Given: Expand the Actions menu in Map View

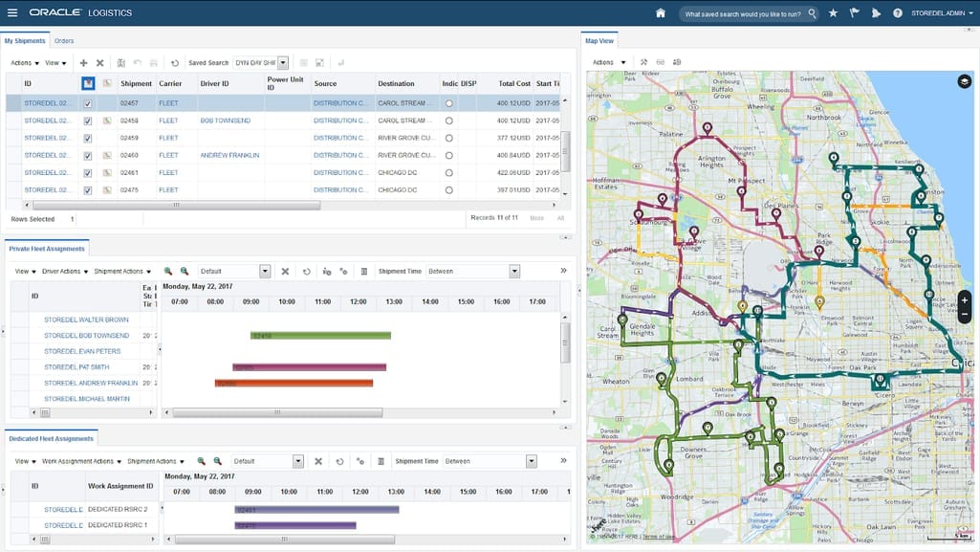Looking at the screenshot, I should click(x=611, y=60).
